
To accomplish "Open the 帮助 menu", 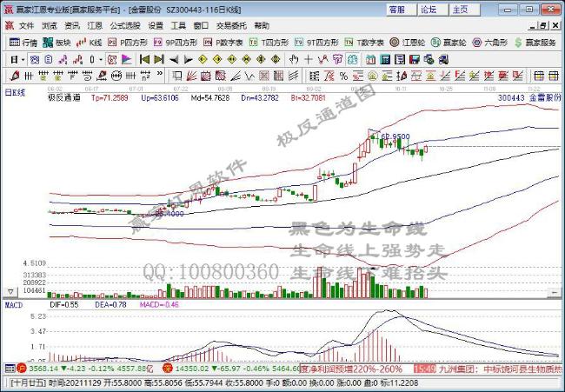I will 262,26.
